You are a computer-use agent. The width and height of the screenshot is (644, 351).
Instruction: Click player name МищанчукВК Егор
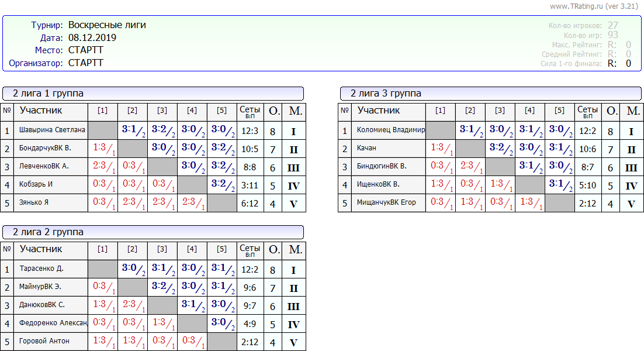386,203
